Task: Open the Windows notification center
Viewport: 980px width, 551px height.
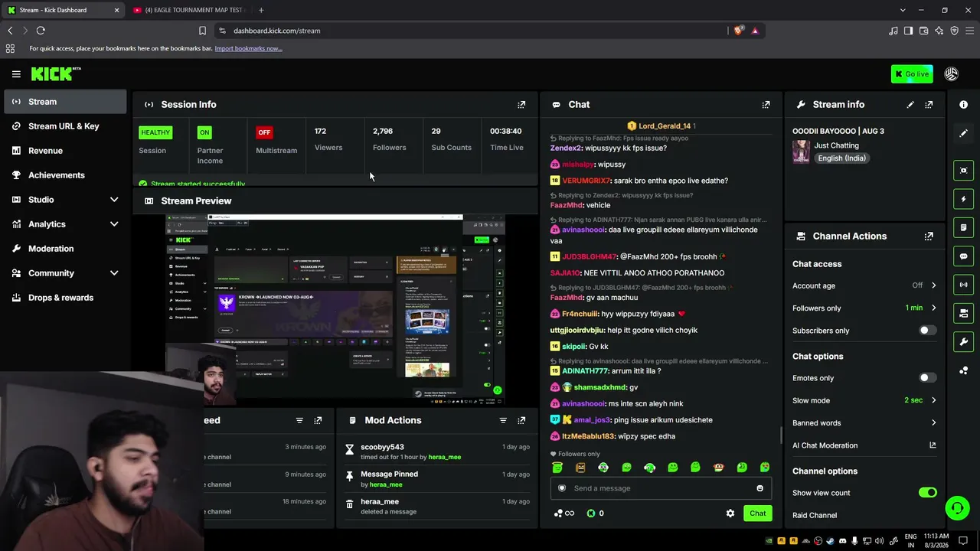Action: coord(963,541)
